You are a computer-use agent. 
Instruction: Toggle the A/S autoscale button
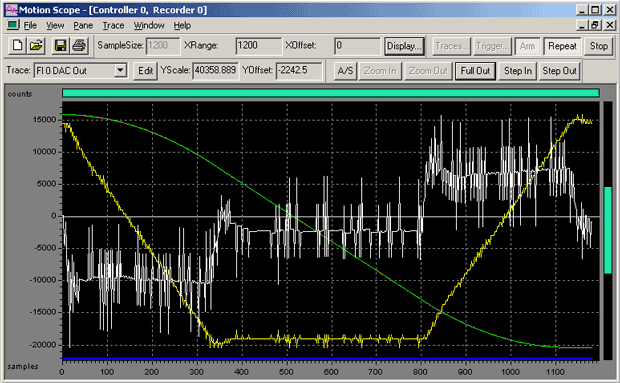click(345, 71)
